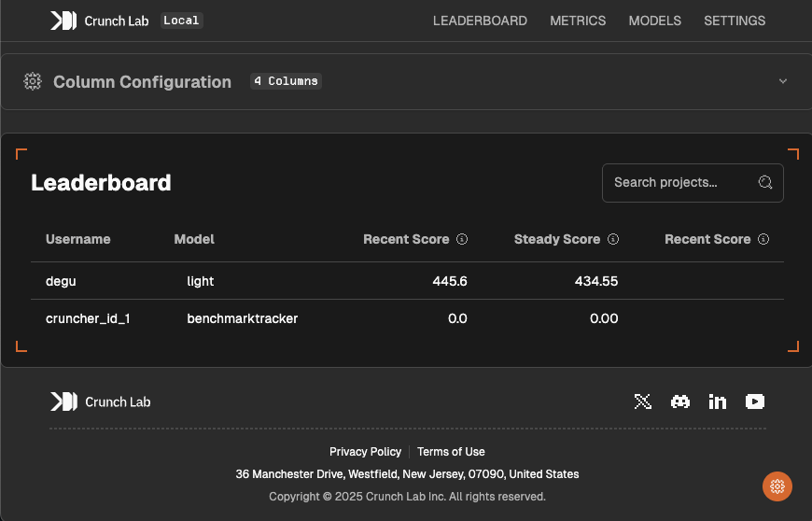The image size is (812, 521).
Task: Click the Column Configuration gear icon
Action: click(x=33, y=81)
